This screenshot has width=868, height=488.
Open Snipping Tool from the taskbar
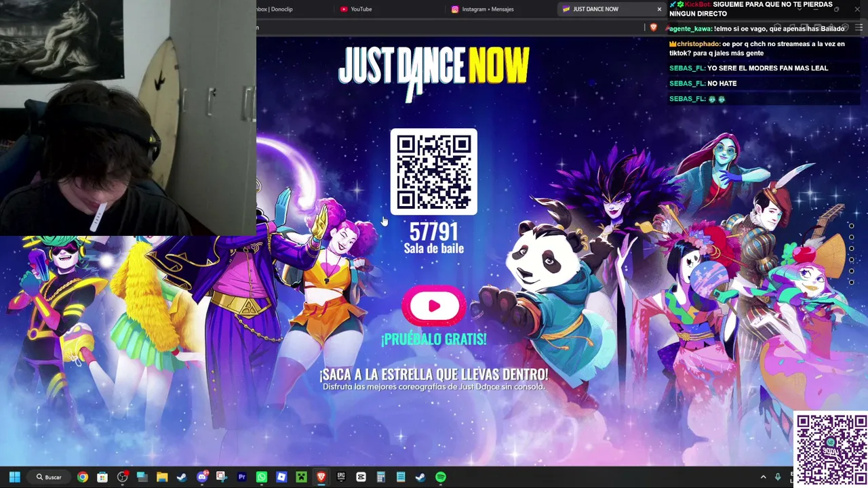222,477
